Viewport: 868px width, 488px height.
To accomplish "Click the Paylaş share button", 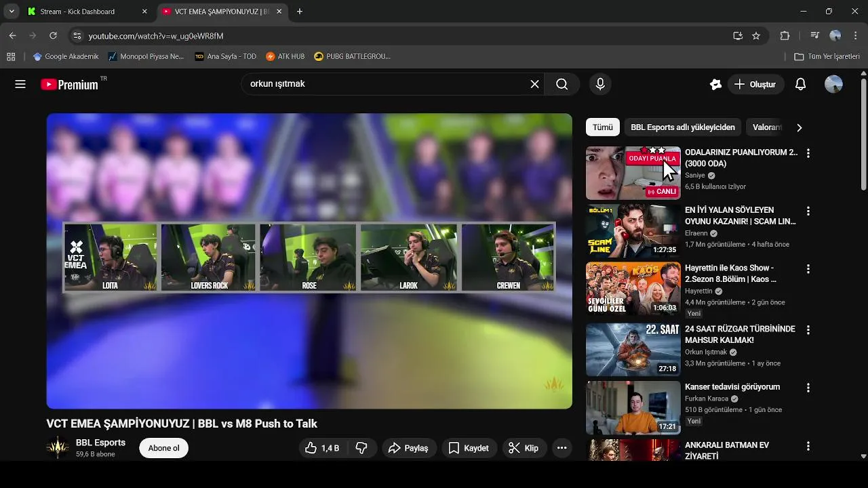I will pos(408,448).
